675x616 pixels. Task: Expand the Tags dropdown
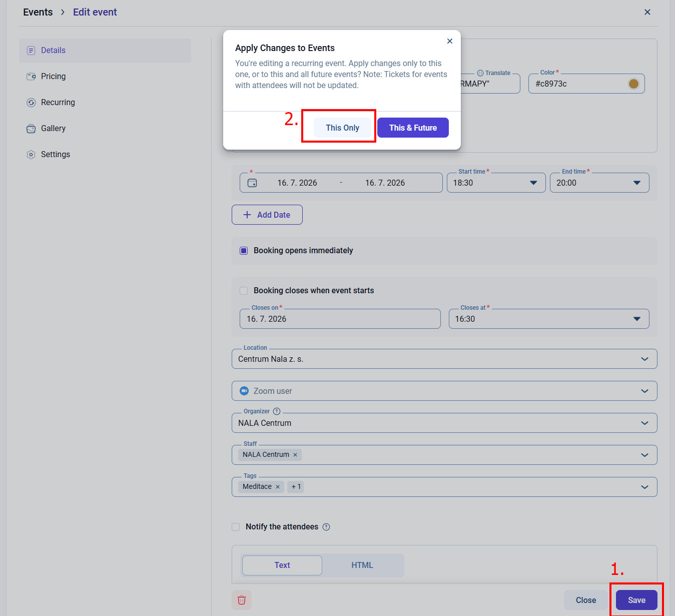(645, 487)
